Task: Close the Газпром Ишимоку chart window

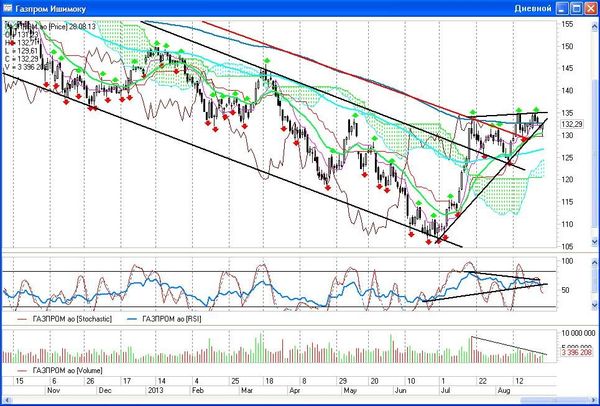Action: 591,8
